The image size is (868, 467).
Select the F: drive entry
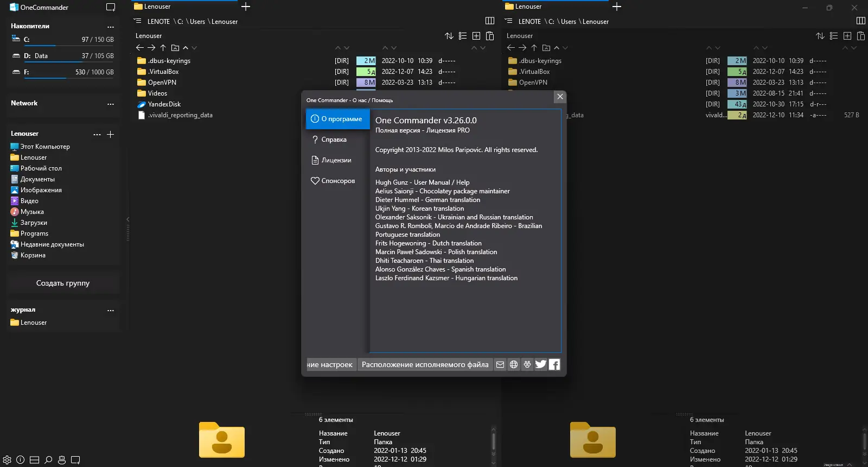63,72
